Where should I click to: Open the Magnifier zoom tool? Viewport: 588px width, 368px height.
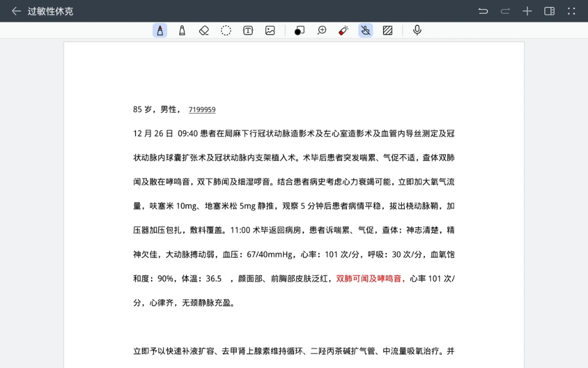click(322, 30)
